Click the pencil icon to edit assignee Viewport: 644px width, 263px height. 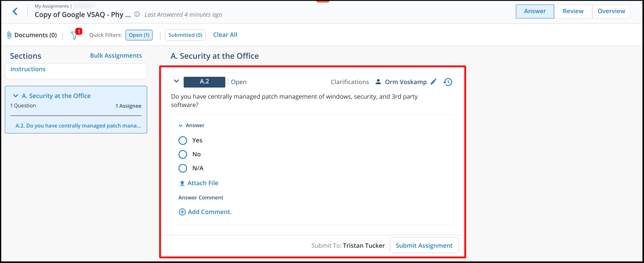[x=434, y=82]
